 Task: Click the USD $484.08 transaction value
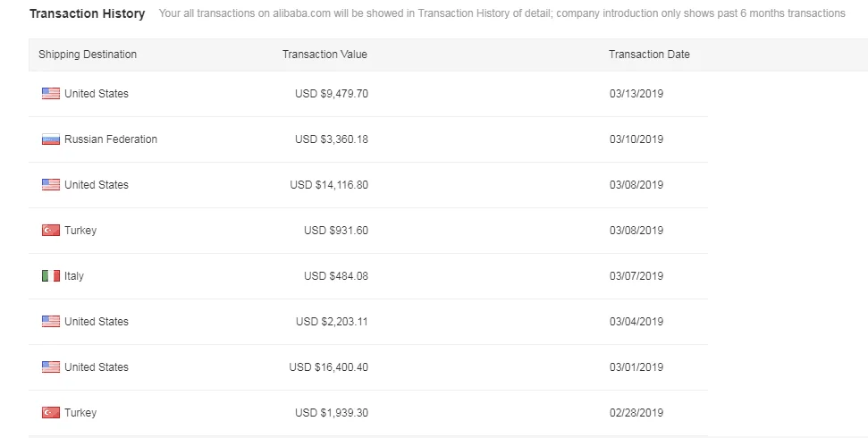(x=336, y=276)
